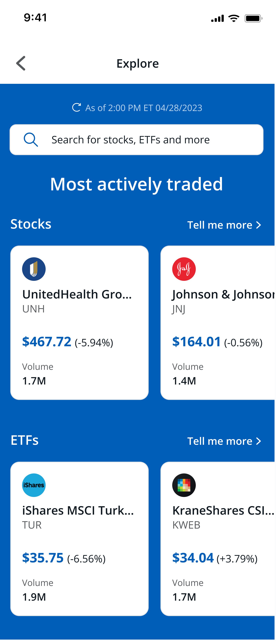Screen dimensions: 276x644
Task: Open Tell me more link for Stocks
Action: pyautogui.click(x=220, y=225)
